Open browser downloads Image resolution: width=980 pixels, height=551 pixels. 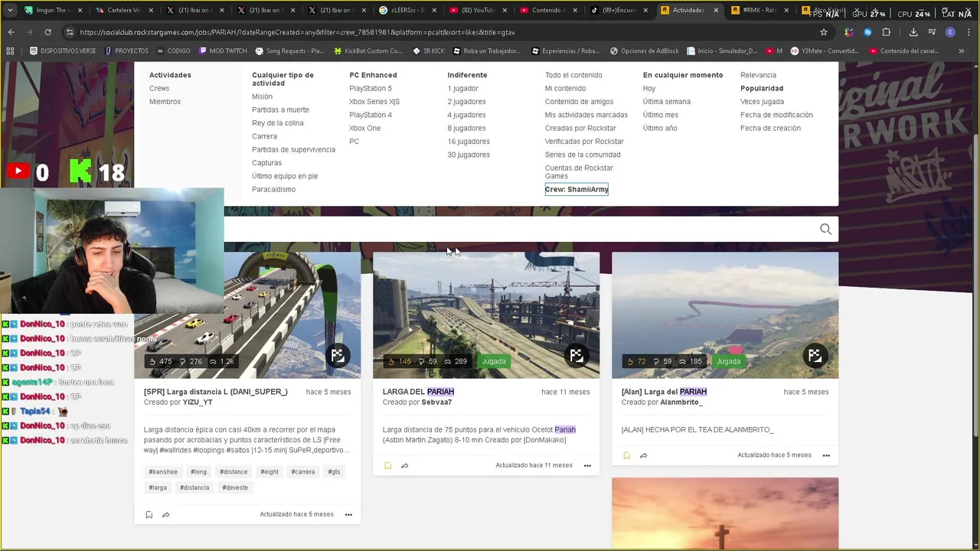pos(913,32)
